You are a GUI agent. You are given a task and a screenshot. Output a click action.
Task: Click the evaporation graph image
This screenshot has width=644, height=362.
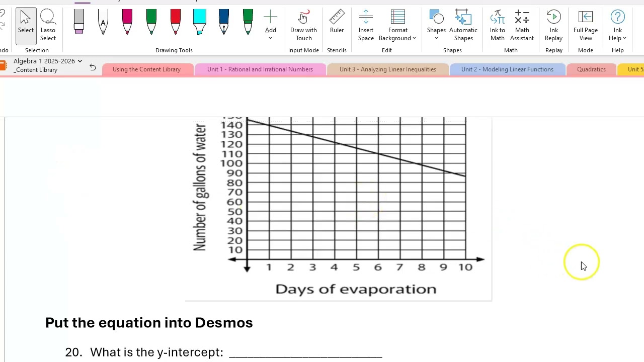coord(339,209)
